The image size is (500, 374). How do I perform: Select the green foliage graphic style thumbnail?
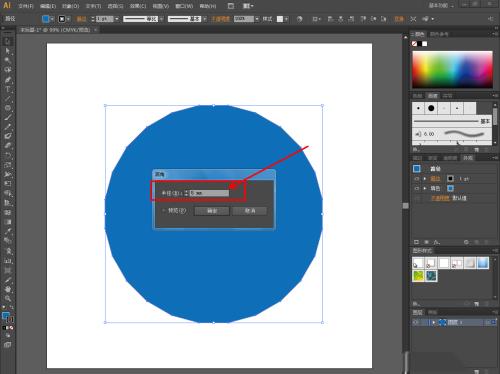tap(418, 276)
